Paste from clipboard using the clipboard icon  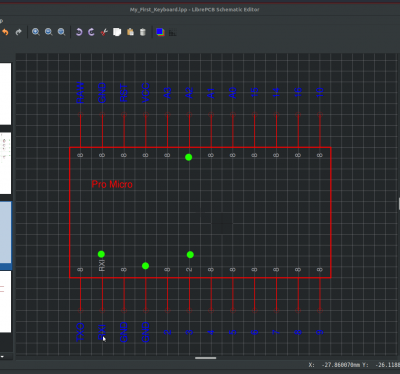tap(130, 32)
